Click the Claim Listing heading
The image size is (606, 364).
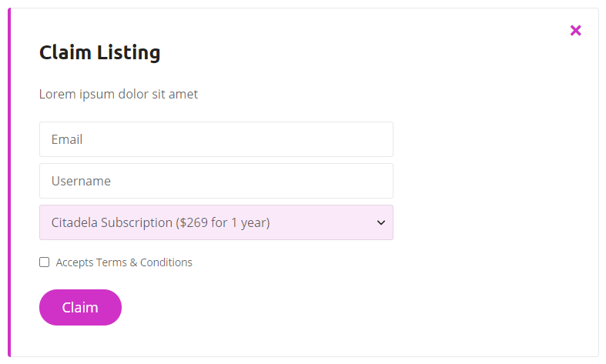pos(99,52)
